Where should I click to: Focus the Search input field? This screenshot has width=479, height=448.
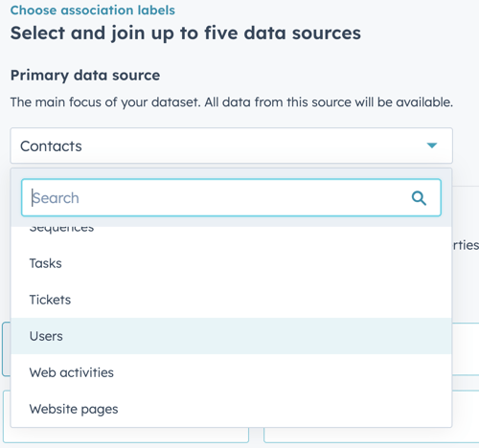[x=231, y=198]
